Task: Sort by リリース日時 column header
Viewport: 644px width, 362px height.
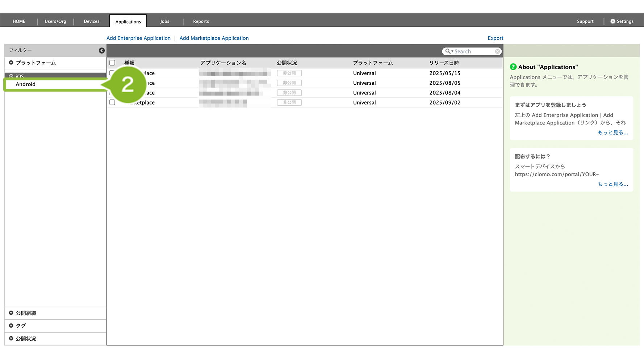Action: pyautogui.click(x=444, y=63)
